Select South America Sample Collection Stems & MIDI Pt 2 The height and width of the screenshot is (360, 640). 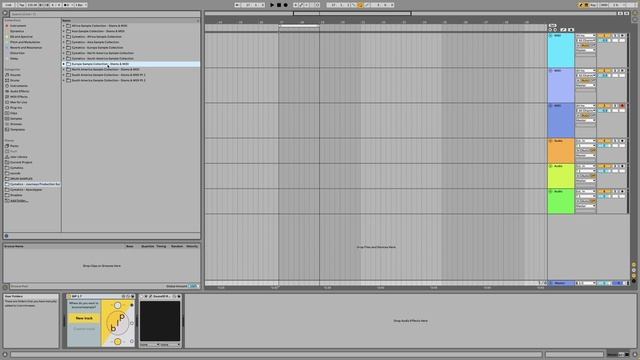point(131,80)
